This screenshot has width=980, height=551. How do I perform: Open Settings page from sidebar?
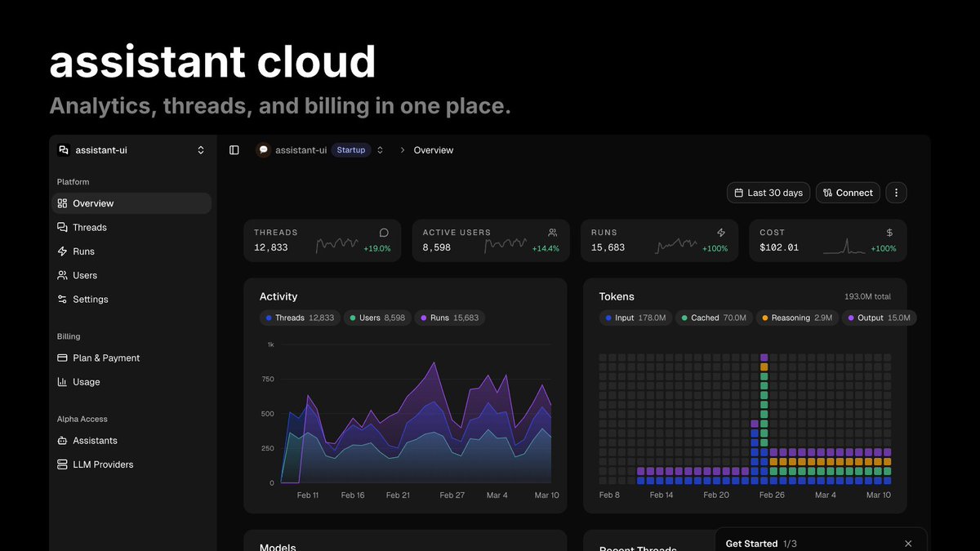pyautogui.click(x=132, y=300)
